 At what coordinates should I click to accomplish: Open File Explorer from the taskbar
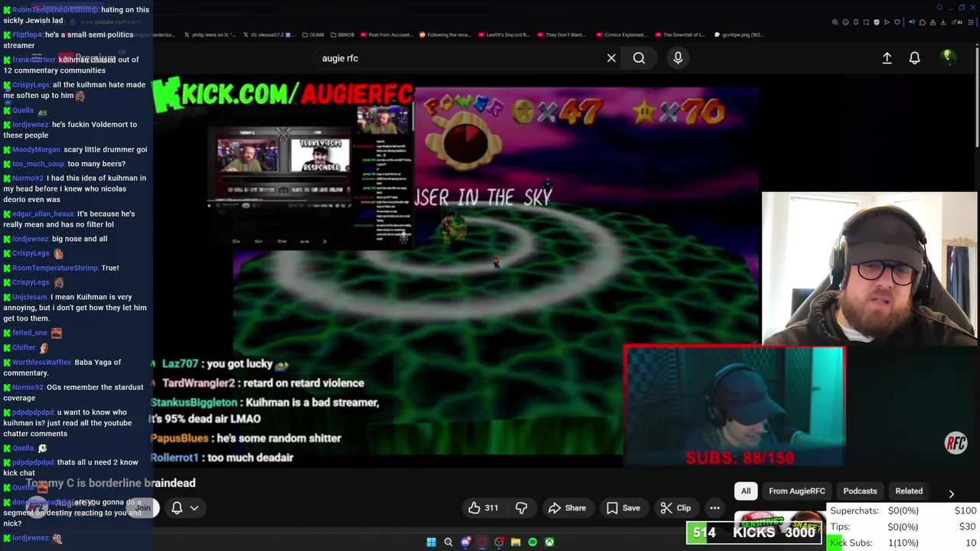pyautogui.click(x=515, y=542)
